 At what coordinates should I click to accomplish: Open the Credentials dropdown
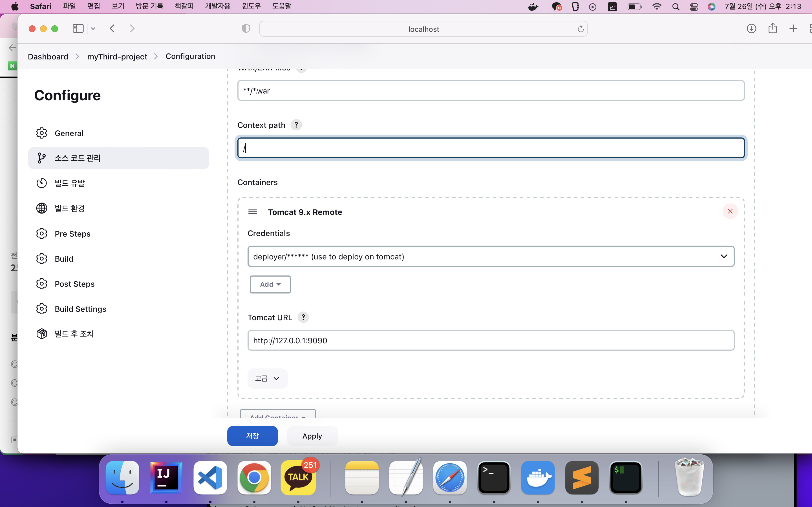coord(491,256)
